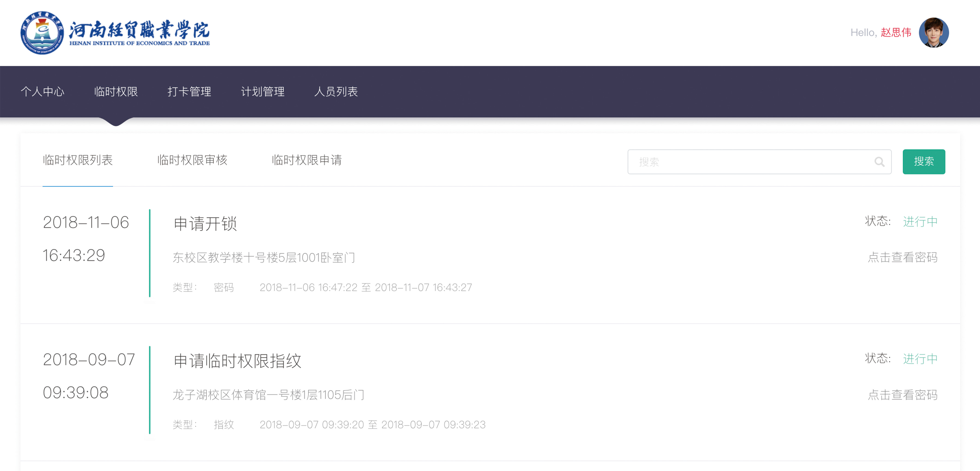Select 临时权限 navigation item
This screenshot has width=980, height=471.
click(116, 92)
